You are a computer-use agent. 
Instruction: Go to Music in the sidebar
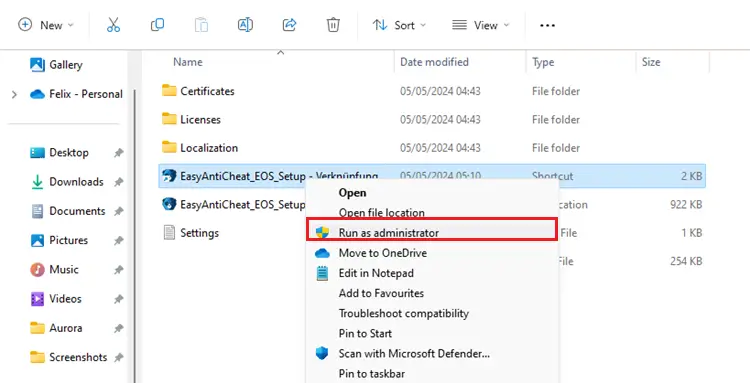[x=54, y=269]
